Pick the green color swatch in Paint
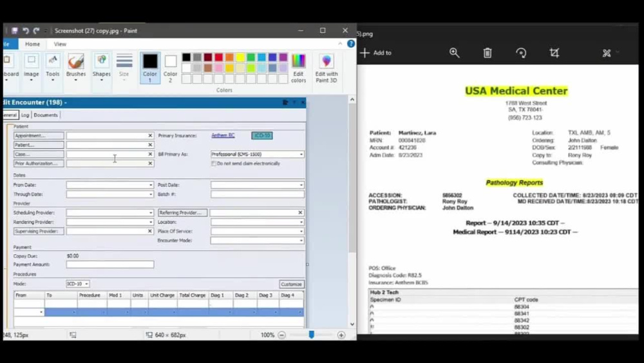Image resolution: width=644 pixels, height=363 pixels. pos(251,57)
